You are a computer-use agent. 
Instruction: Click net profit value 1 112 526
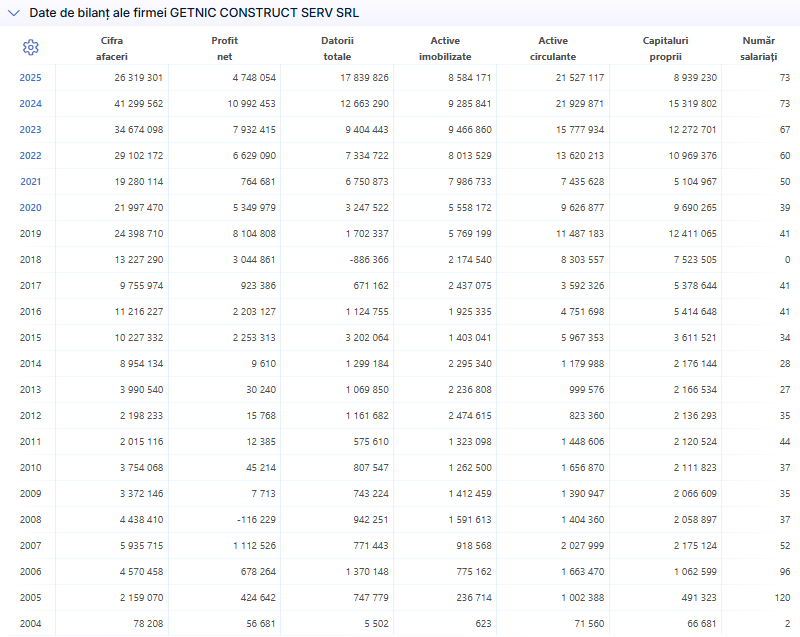coord(254,546)
